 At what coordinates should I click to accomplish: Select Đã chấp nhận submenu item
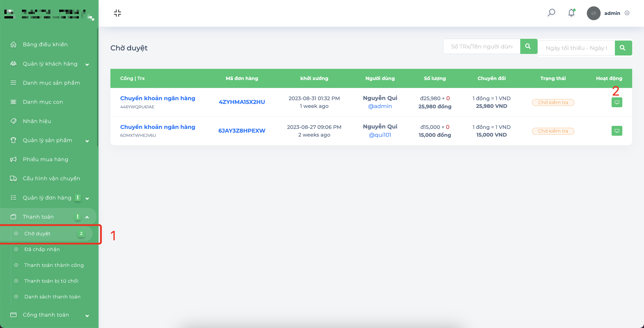click(x=42, y=249)
